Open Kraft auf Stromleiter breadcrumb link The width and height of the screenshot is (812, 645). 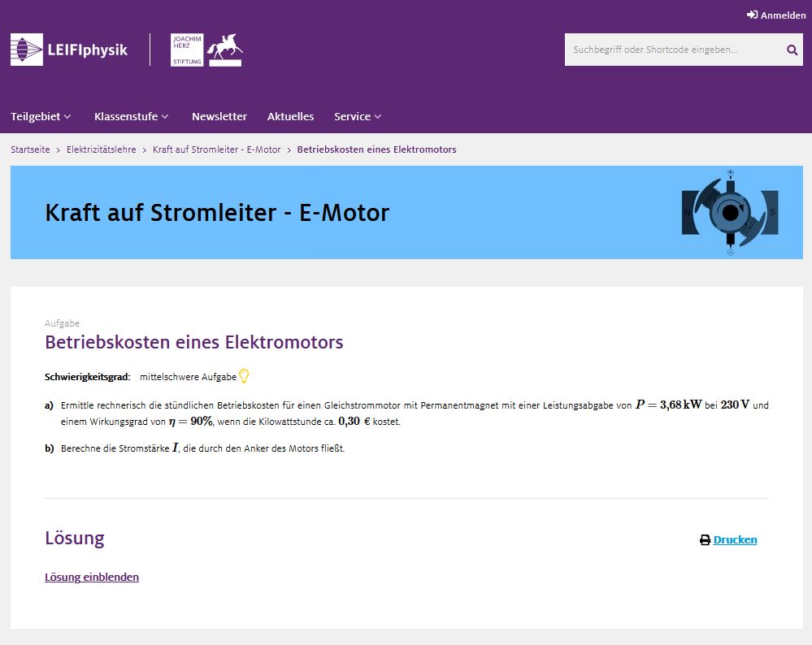pyautogui.click(x=216, y=149)
